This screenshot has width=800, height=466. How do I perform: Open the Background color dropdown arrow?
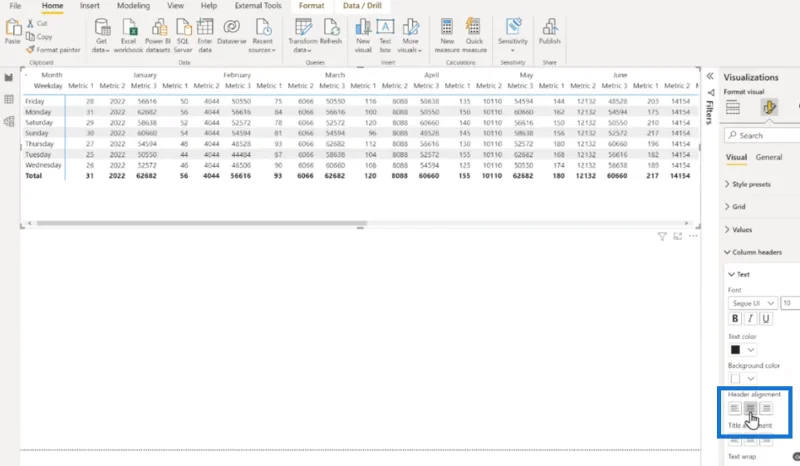click(751, 379)
